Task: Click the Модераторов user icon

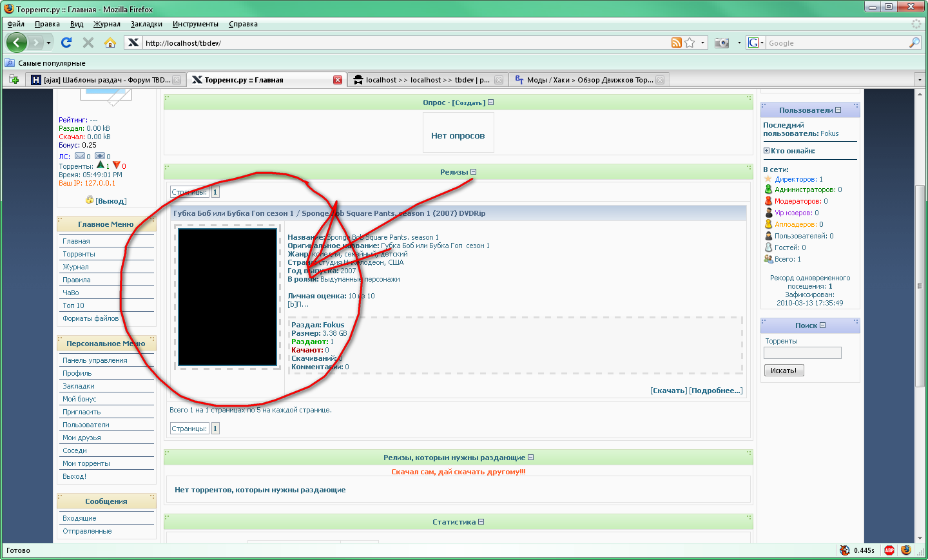Action: (x=768, y=201)
